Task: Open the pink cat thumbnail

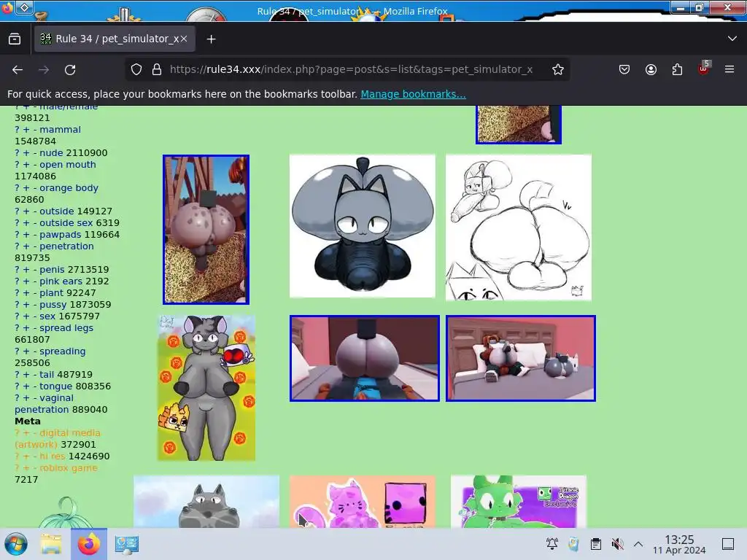Action: point(362,501)
